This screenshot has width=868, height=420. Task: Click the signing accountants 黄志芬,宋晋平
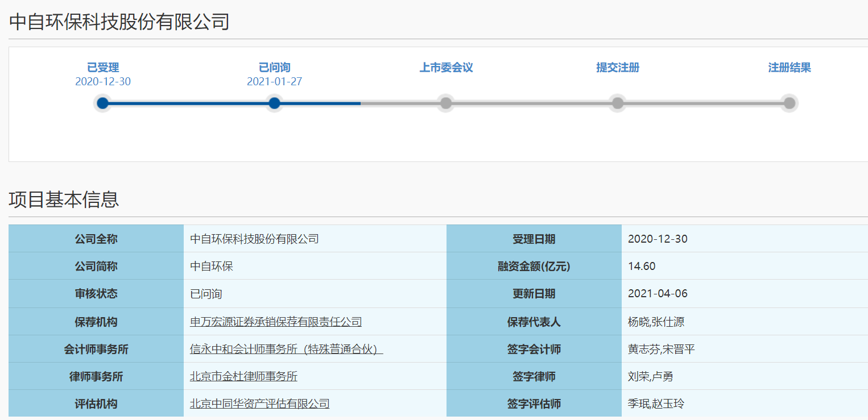pos(662,349)
